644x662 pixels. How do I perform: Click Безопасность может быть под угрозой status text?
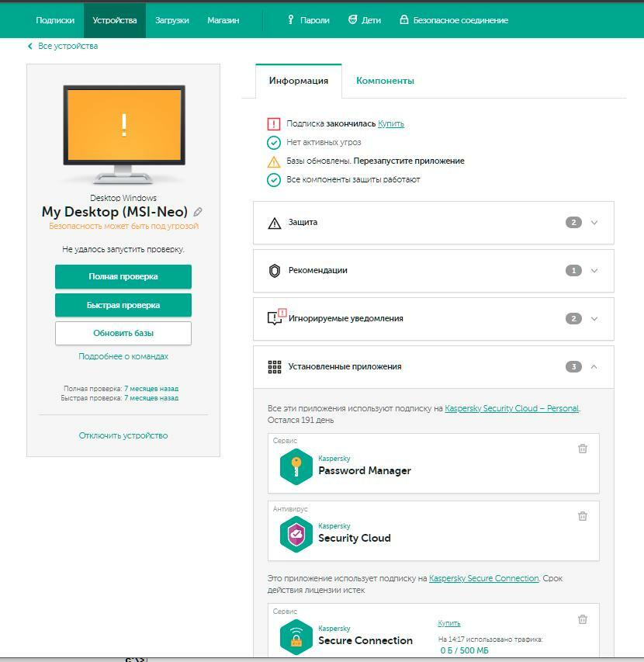pyautogui.click(x=123, y=226)
